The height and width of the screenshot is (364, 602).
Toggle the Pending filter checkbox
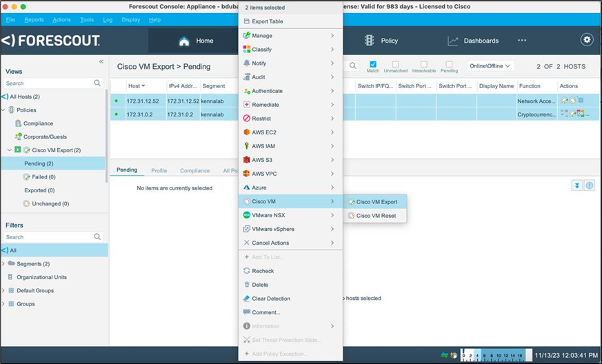coord(449,64)
